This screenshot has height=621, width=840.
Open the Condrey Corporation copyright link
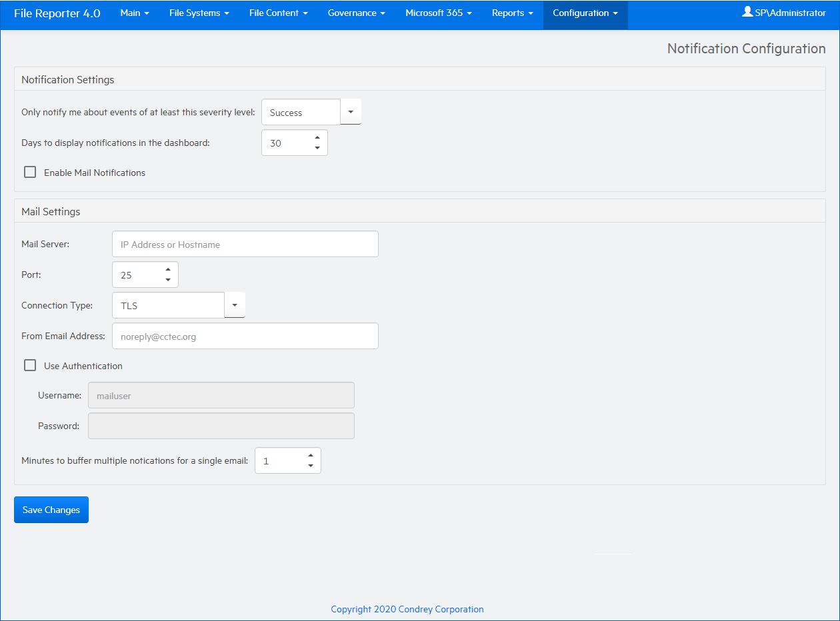407,609
